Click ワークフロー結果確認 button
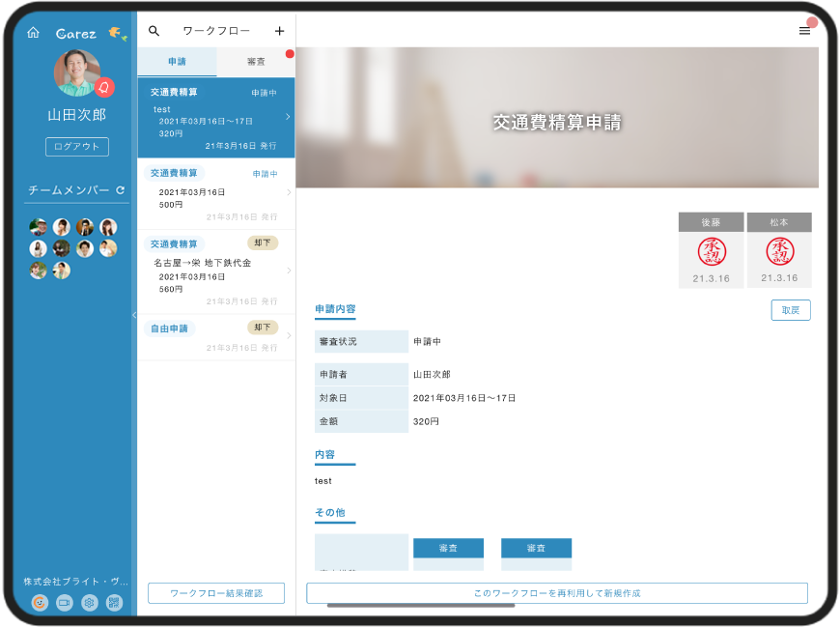The image size is (840, 628). point(216,592)
